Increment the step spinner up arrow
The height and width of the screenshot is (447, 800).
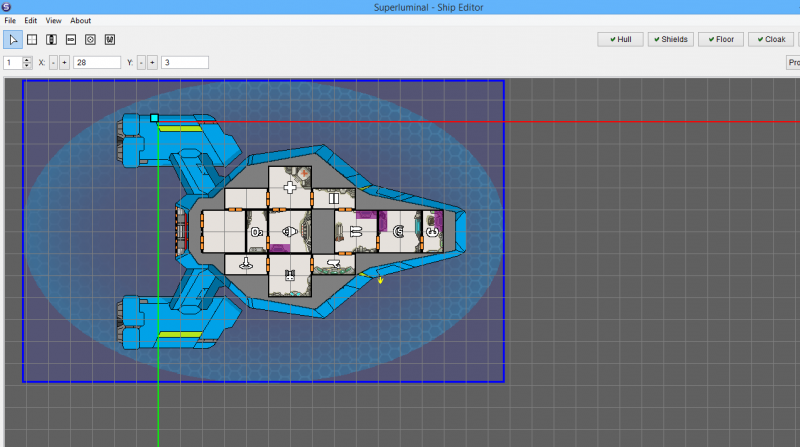[x=27, y=60]
